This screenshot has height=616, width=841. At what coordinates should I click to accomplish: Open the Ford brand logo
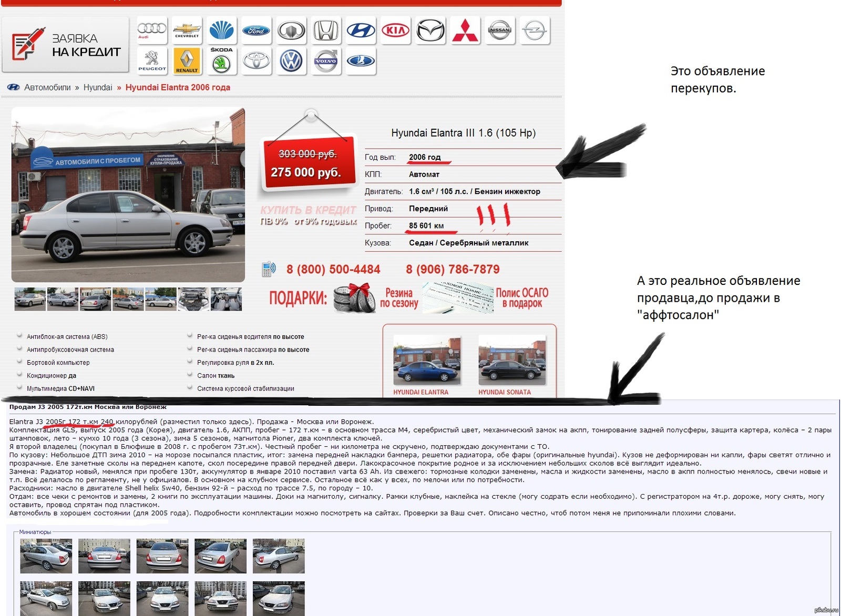point(256,30)
